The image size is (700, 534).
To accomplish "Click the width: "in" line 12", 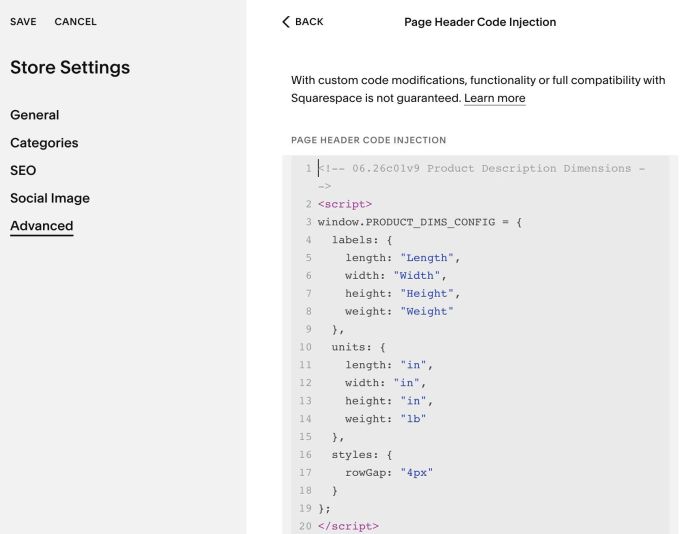I will pyautogui.click(x=385, y=383).
